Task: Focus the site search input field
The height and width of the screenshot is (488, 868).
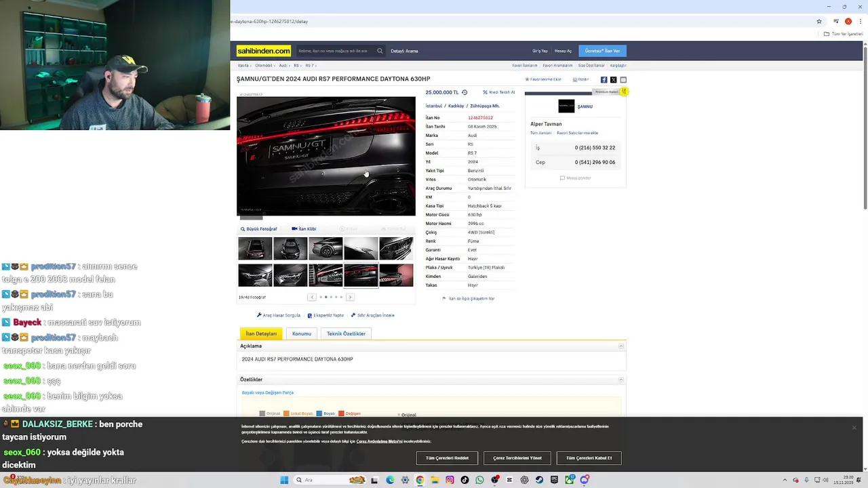Action: point(335,51)
